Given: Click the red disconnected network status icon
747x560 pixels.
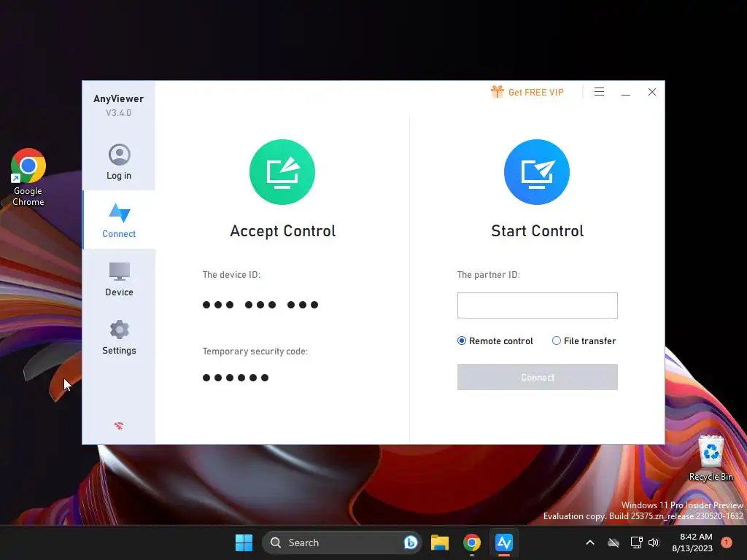Looking at the screenshot, I should [119, 426].
